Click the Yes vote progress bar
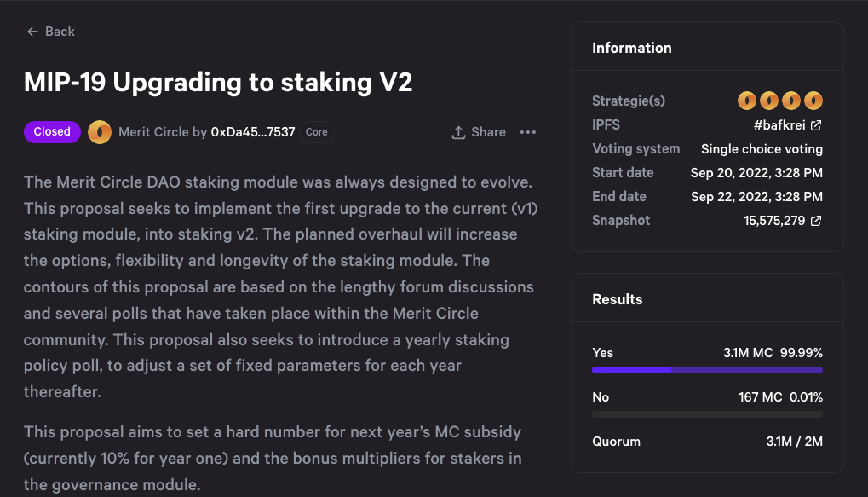 [707, 370]
